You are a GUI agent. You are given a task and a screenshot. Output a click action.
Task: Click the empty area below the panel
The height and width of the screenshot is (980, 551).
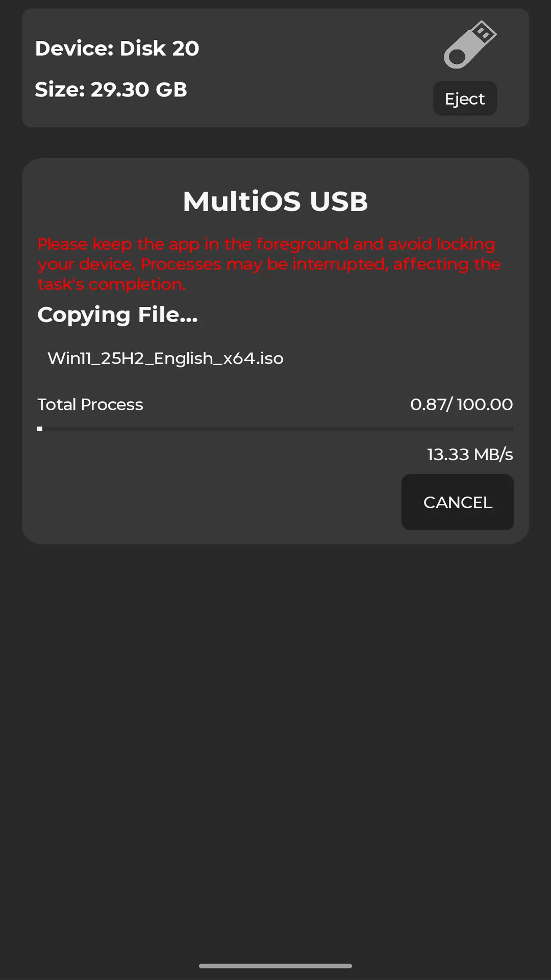coord(275,740)
